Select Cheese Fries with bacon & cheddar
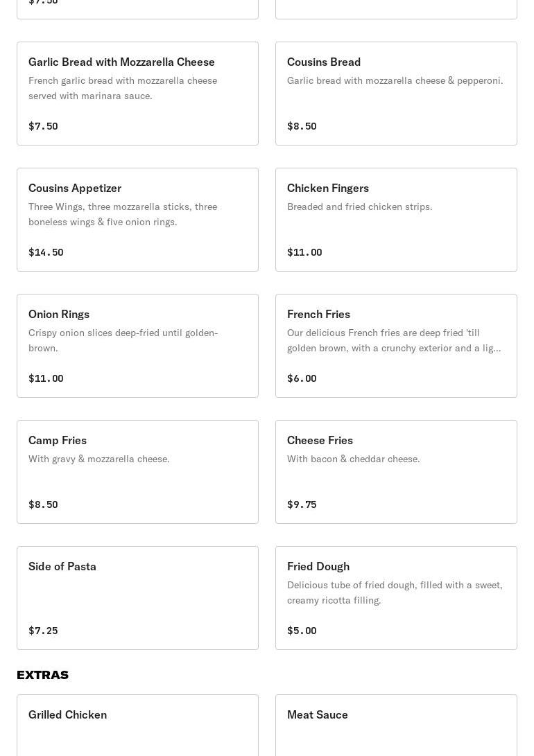Viewport: 534px width, 756px height. (396, 472)
